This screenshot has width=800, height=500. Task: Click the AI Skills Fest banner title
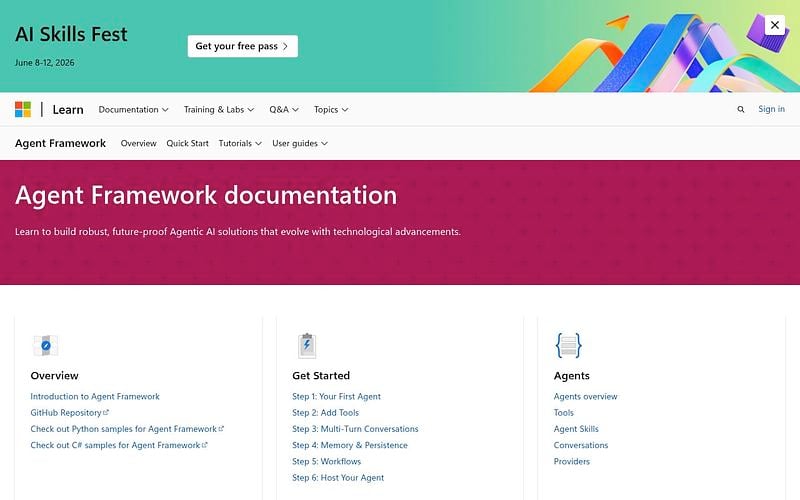click(71, 34)
